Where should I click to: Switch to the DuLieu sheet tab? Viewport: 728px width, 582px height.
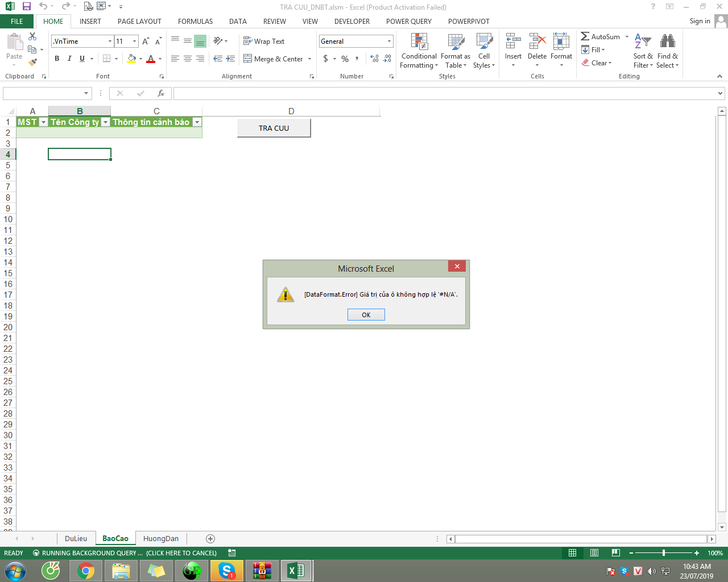(x=76, y=539)
